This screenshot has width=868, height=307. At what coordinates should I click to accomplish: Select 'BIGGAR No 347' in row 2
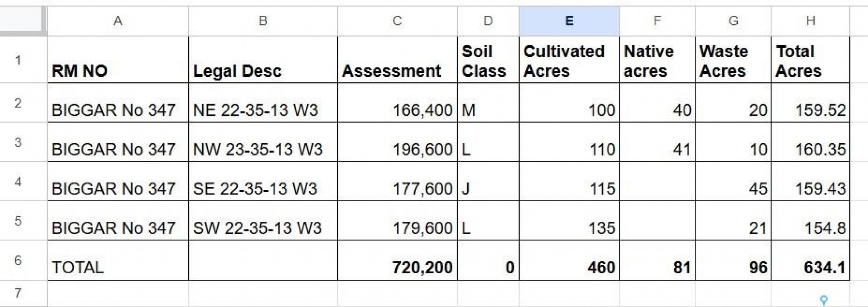coord(118,103)
